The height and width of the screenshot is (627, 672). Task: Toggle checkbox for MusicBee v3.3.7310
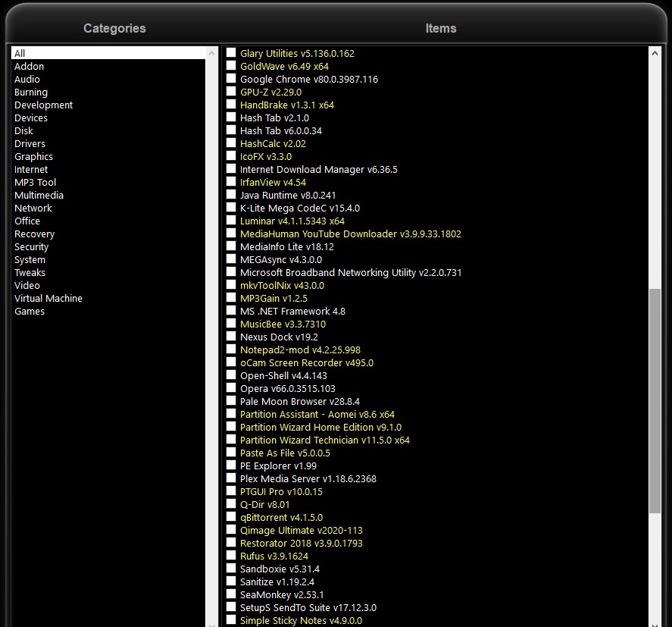tap(231, 324)
